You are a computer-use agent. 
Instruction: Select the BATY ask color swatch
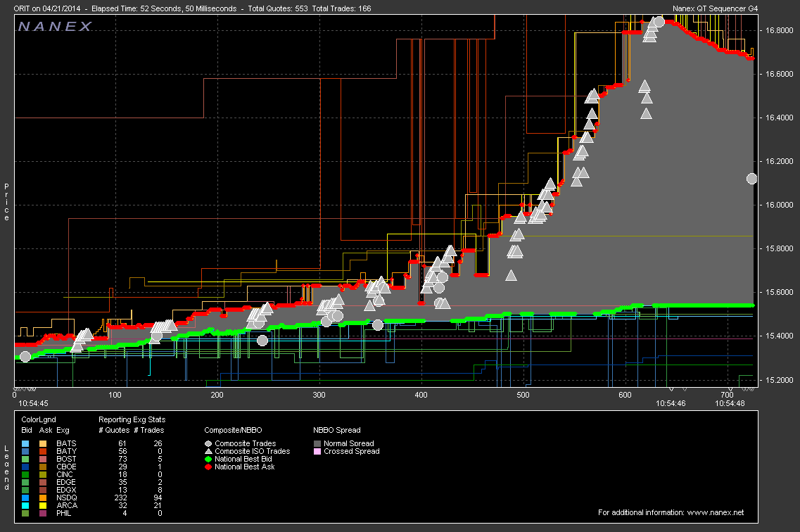pyautogui.click(x=43, y=451)
